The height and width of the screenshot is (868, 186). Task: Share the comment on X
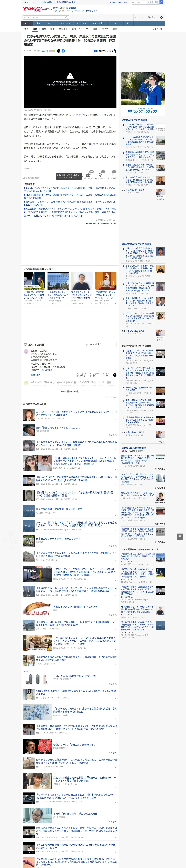tap(114, 375)
